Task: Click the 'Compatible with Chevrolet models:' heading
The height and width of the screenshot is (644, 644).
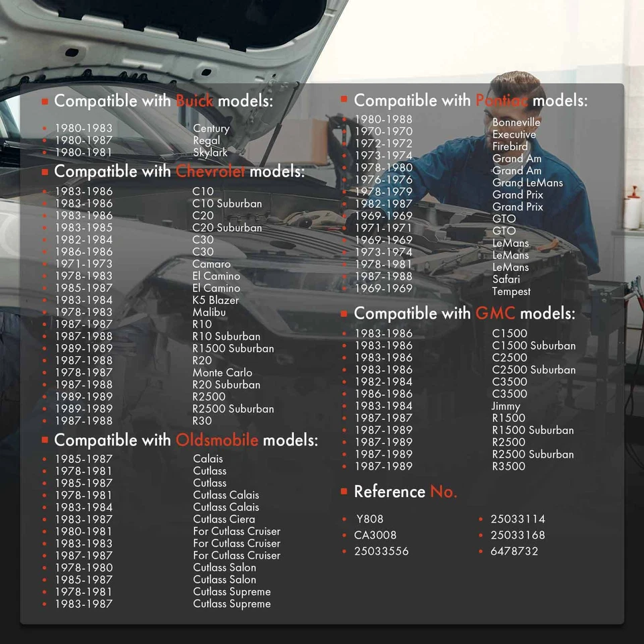Action: click(x=180, y=172)
